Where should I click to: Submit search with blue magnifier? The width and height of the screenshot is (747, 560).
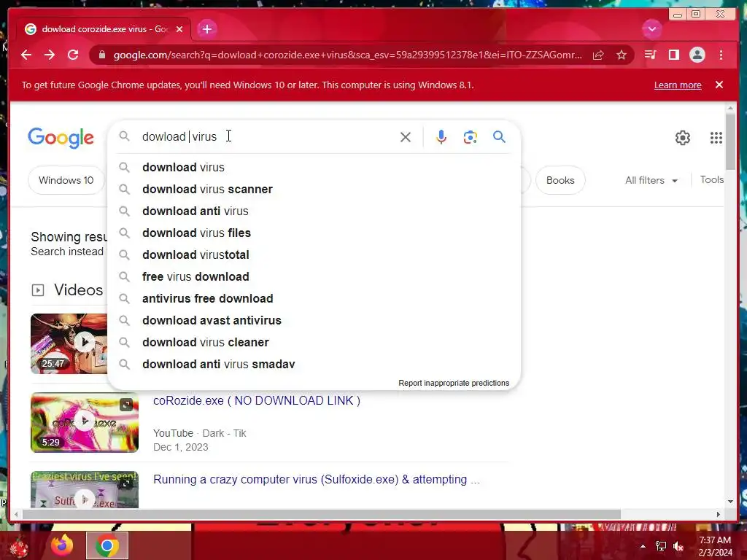[499, 137]
